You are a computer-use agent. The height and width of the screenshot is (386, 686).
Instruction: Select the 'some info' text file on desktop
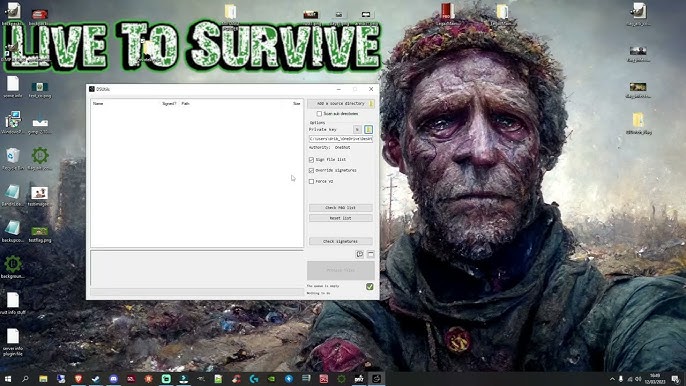[13, 87]
